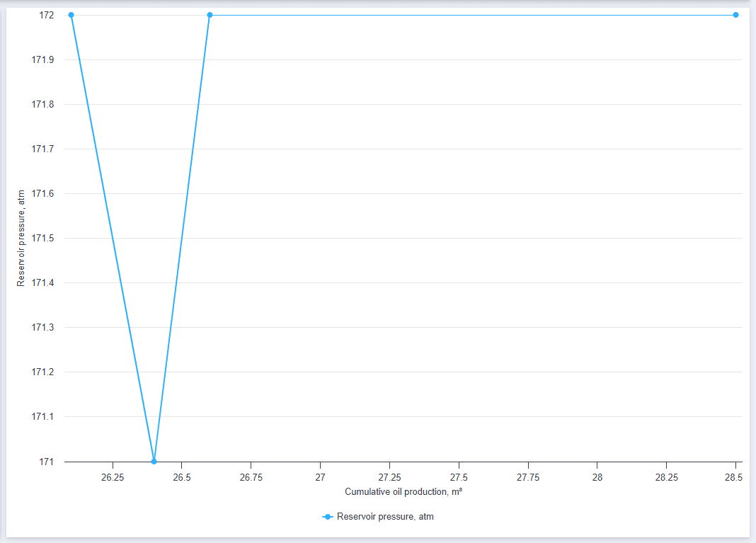
Task: Click x-axis label 27.75
Action: click(x=529, y=477)
